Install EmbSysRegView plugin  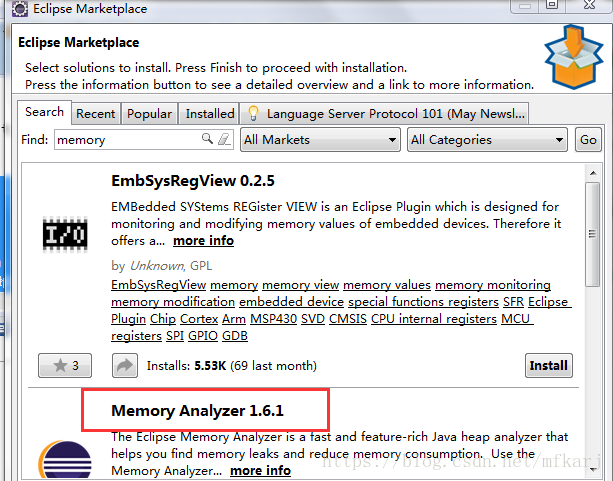548,365
